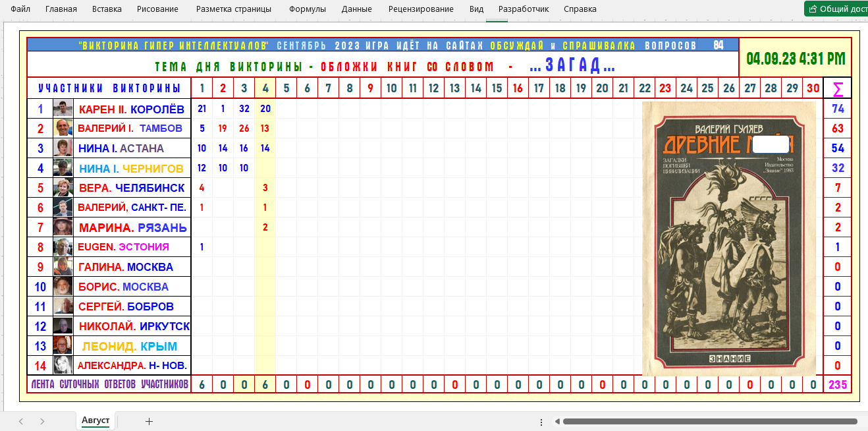Click avatar photo of Нина I. Астана
Image resolution: width=868 pixels, height=431 pixels.
(x=63, y=148)
